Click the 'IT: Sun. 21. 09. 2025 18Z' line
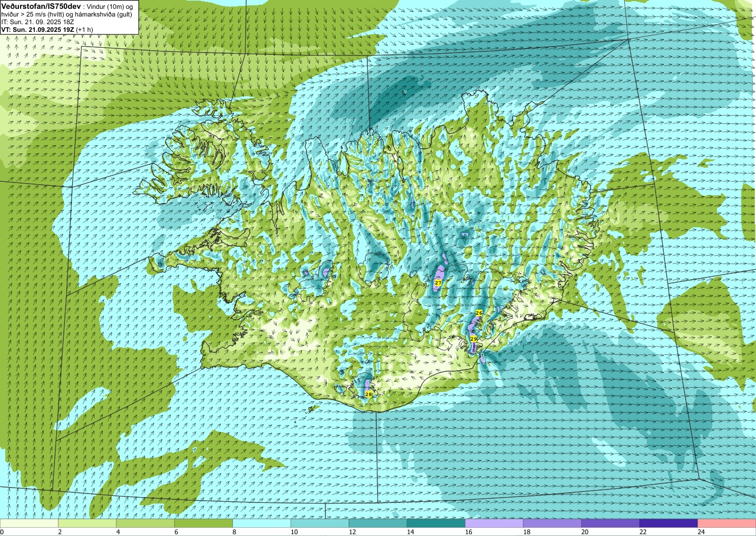The width and height of the screenshot is (756, 536). click(38, 21)
